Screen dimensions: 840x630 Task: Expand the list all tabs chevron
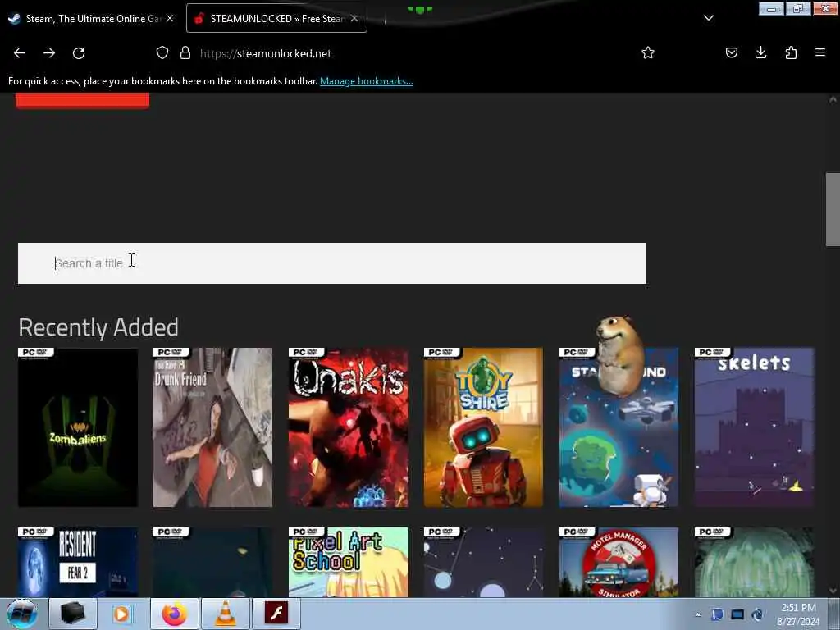709,18
